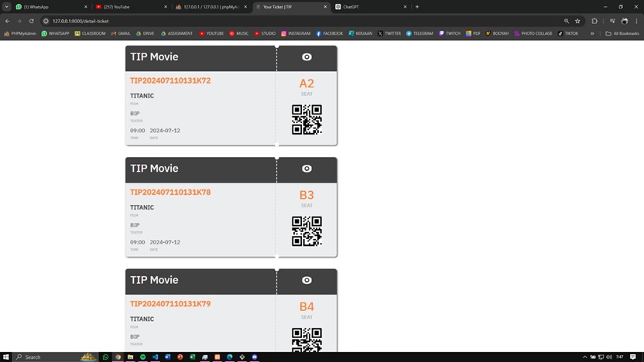Open the All Bookmarks folder
This screenshot has width=644, height=362.
pyautogui.click(x=622, y=33)
